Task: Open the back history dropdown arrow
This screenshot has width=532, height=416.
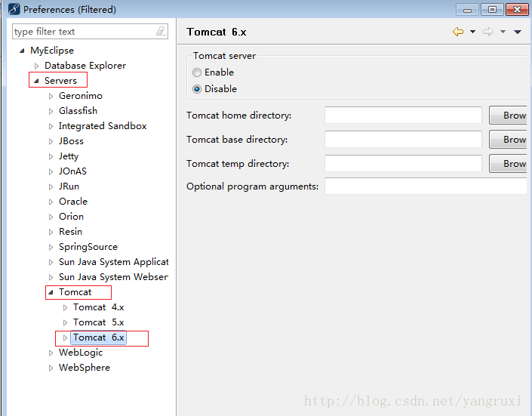Action: pyautogui.click(x=472, y=32)
